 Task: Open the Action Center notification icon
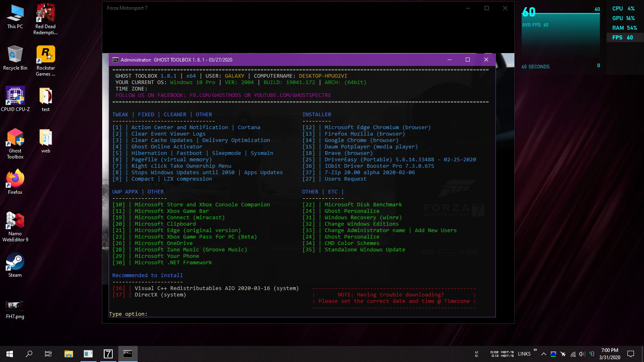pyautogui.click(x=631, y=354)
